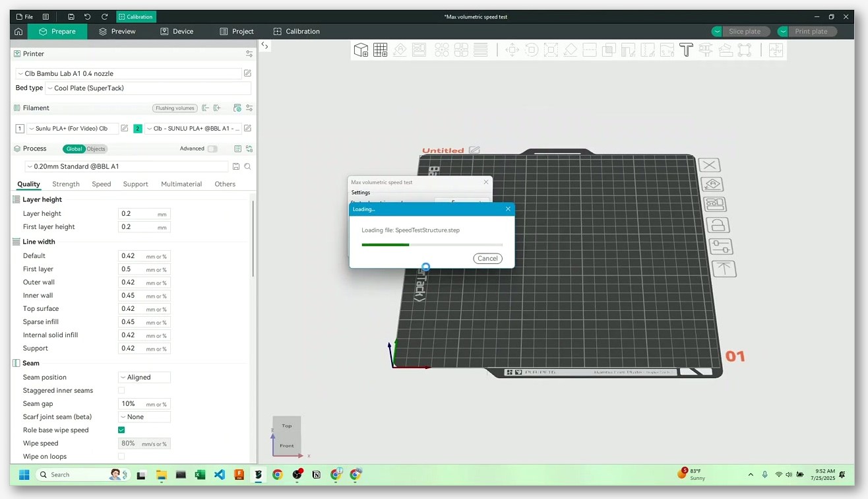Screen dimensions: 868x499
Task: Select the Objects process mode
Action: (x=96, y=149)
